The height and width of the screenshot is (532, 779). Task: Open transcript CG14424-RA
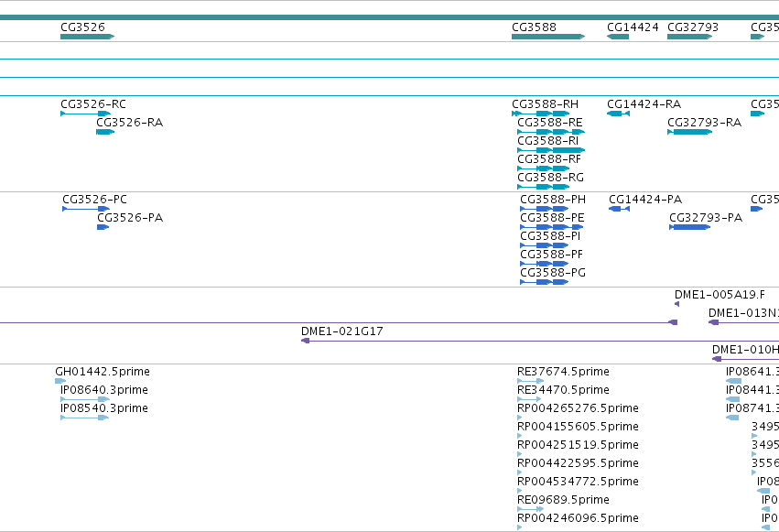tap(644, 104)
